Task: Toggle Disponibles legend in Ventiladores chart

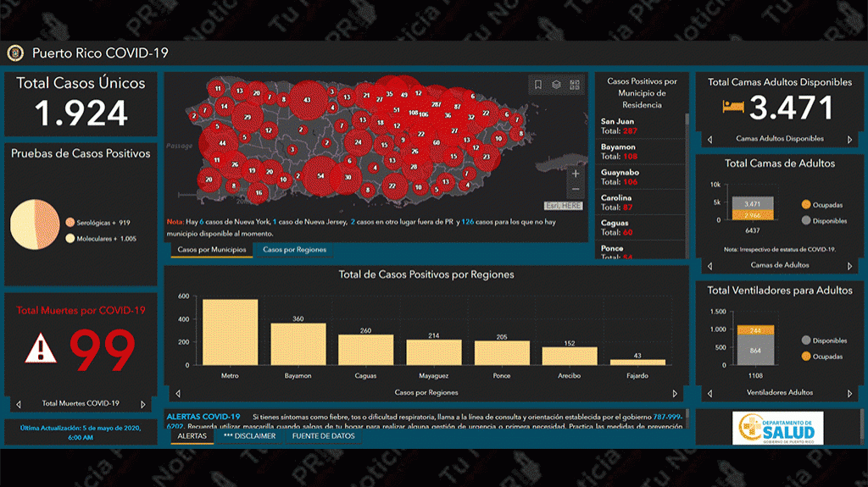Action: click(805, 340)
